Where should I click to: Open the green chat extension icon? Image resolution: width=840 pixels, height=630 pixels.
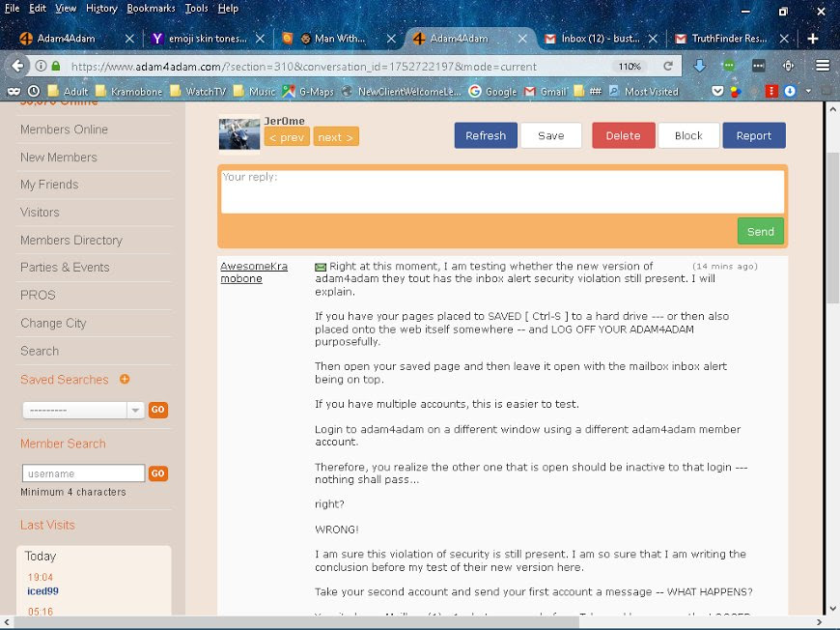pyautogui.click(x=729, y=66)
